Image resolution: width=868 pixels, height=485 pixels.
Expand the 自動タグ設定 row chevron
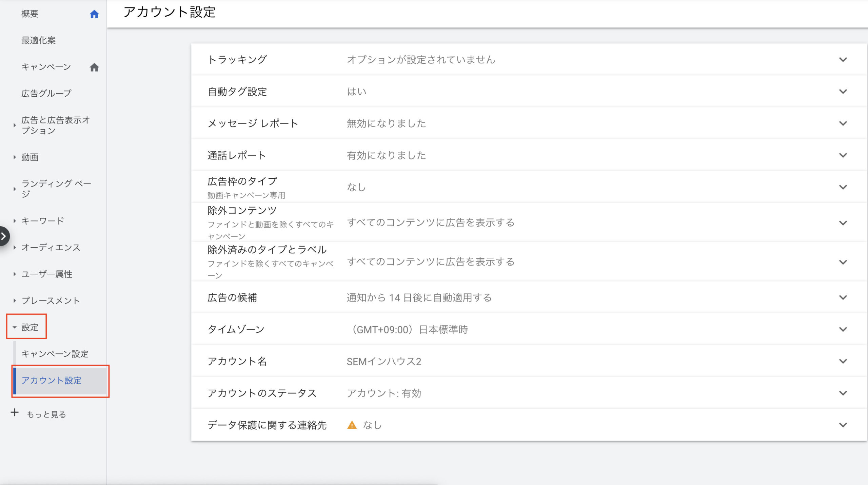pos(843,92)
